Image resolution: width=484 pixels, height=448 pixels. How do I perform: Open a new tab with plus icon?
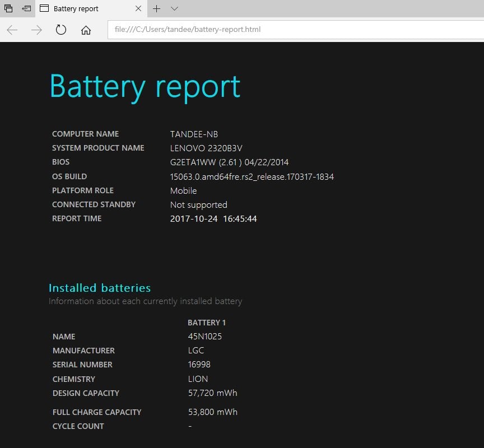pyautogui.click(x=156, y=8)
